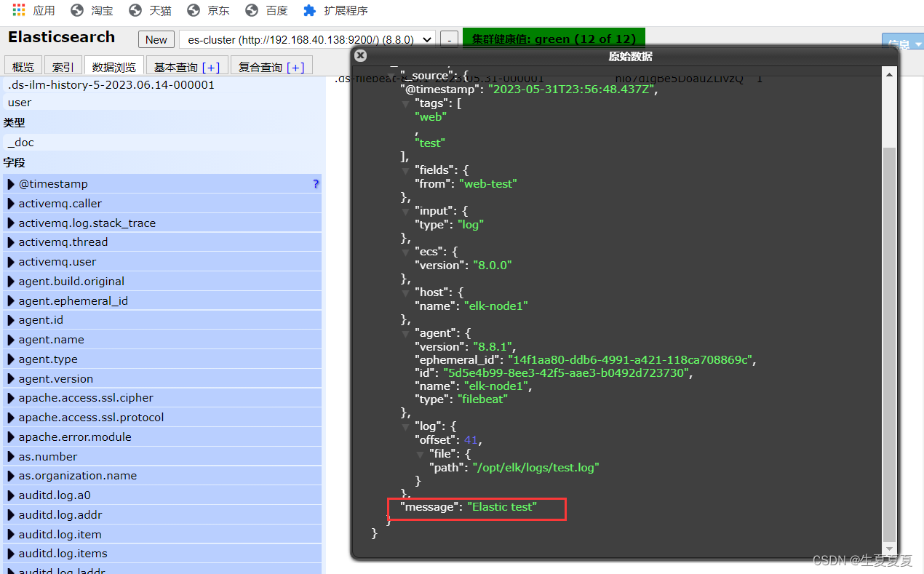Viewport: 924px width, 574px height.
Task: Open the es-cluster connection dropdown
Action: click(307, 40)
